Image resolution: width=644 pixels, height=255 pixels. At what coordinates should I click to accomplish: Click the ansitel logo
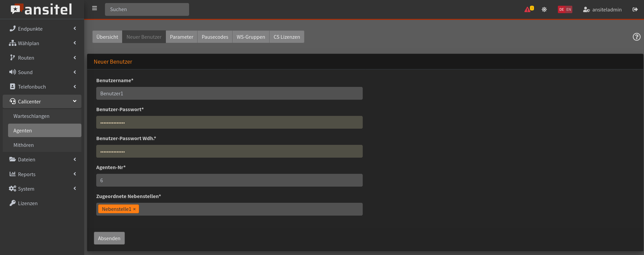(42, 9)
